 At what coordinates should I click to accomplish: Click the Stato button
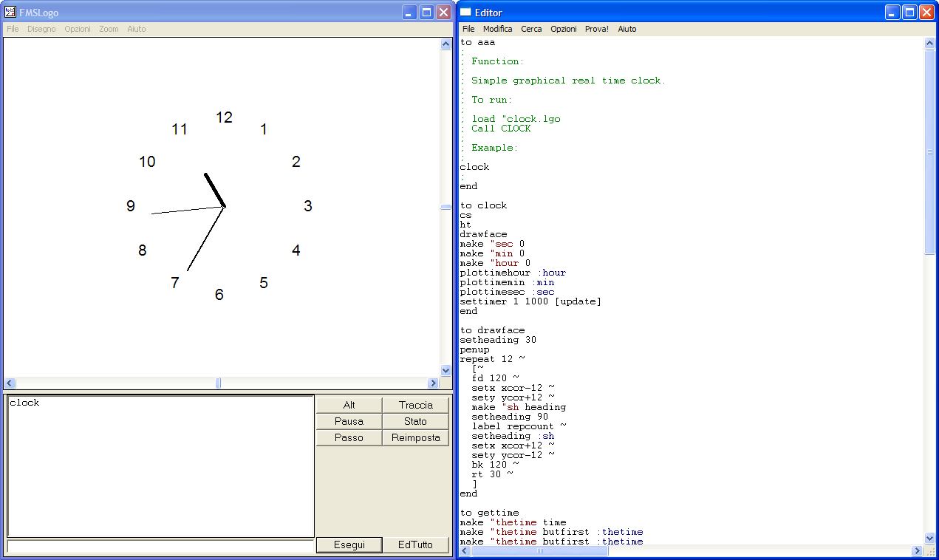[416, 421]
